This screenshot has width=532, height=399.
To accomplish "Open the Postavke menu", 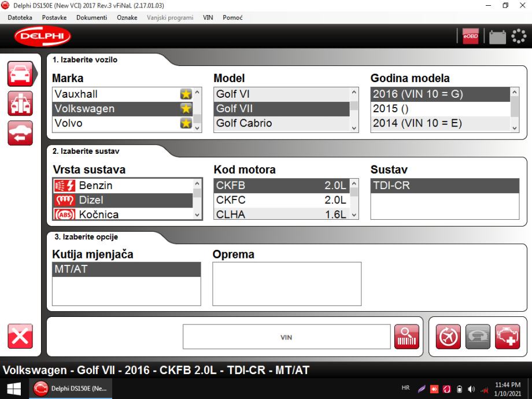I will [54, 18].
